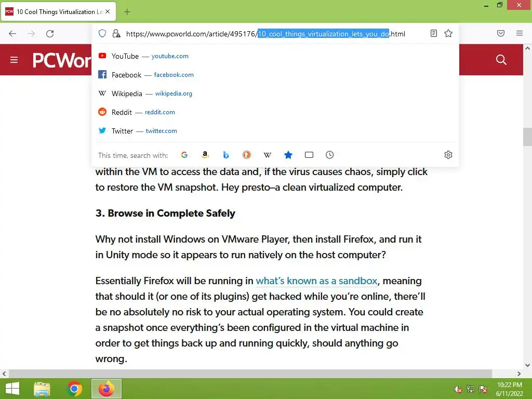Toggle Reader View icon in address bar
The image size is (532, 399).
click(x=434, y=33)
